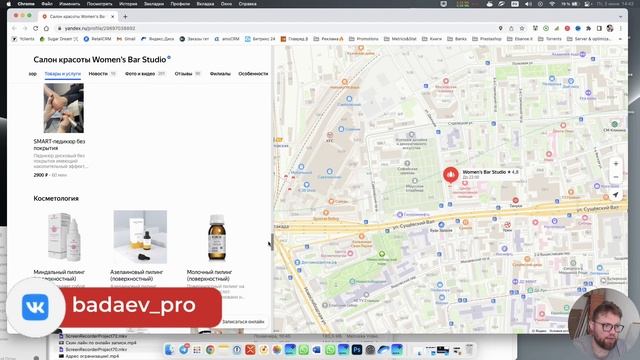The height and width of the screenshot is (360, 640).
Task: Open the Битрикс 24 bookmark
Action: (260, 39)
